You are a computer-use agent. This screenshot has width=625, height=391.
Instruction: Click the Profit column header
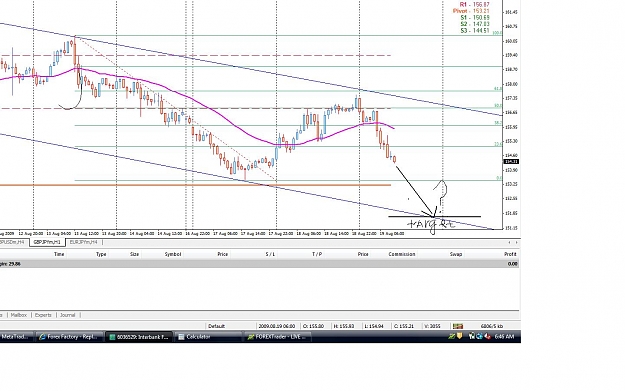click(x=510, y=254)
